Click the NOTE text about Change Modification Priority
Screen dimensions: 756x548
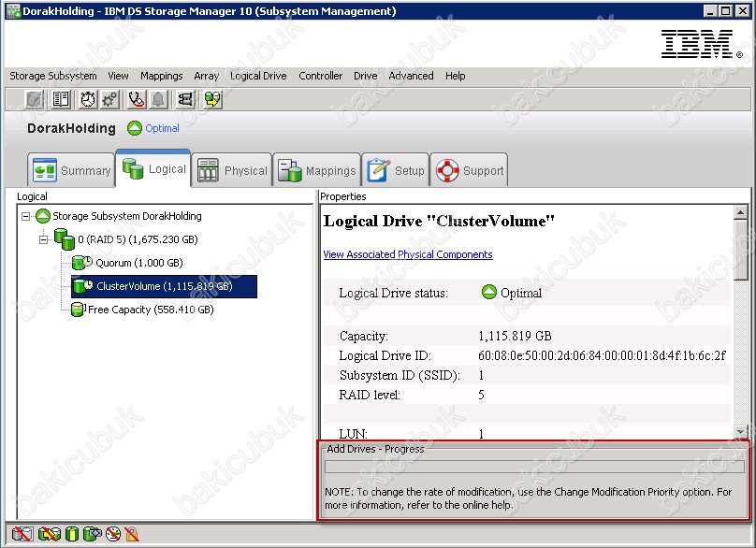pyautogui.click(x=528, y=498)
